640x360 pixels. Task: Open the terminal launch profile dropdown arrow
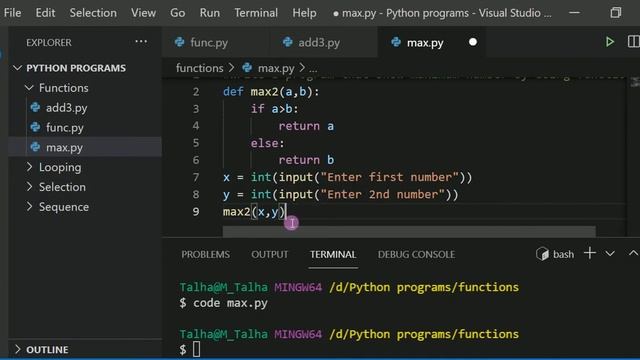coord(610,254)
